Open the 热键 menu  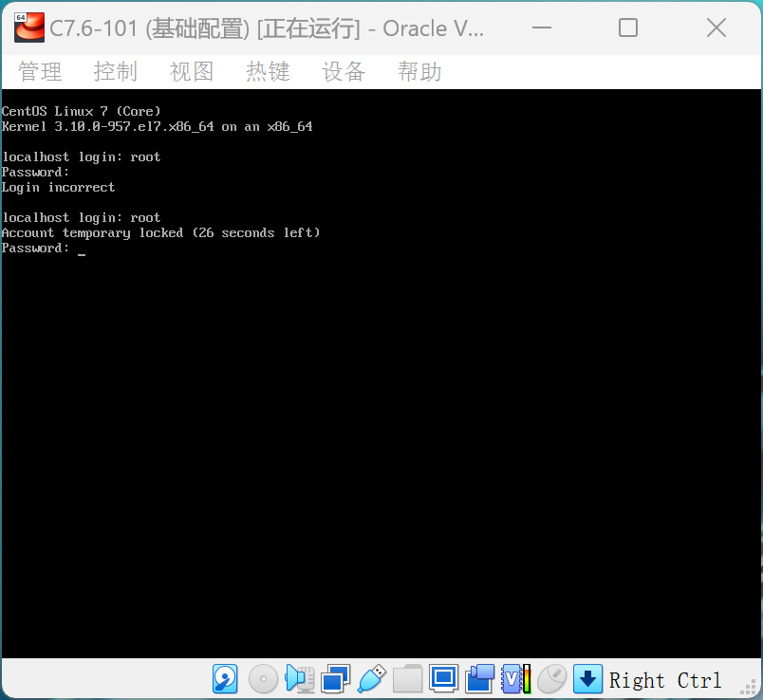268,71
